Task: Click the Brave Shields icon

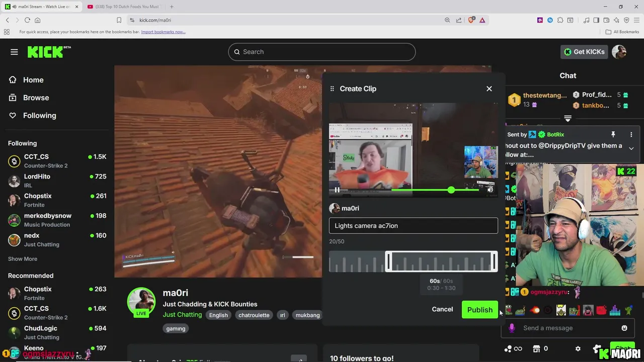Action: pos(471,20)
